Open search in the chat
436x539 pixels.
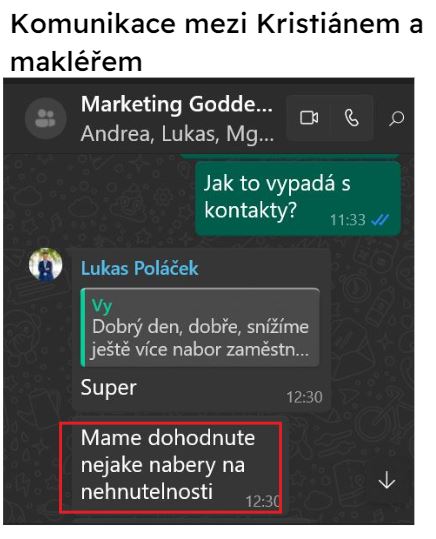(x=396, y=119)
